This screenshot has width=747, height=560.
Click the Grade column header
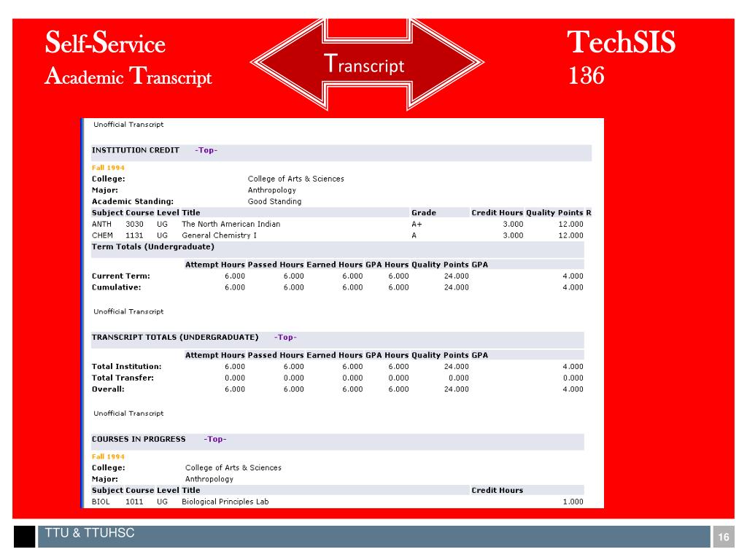click(424, 213)
